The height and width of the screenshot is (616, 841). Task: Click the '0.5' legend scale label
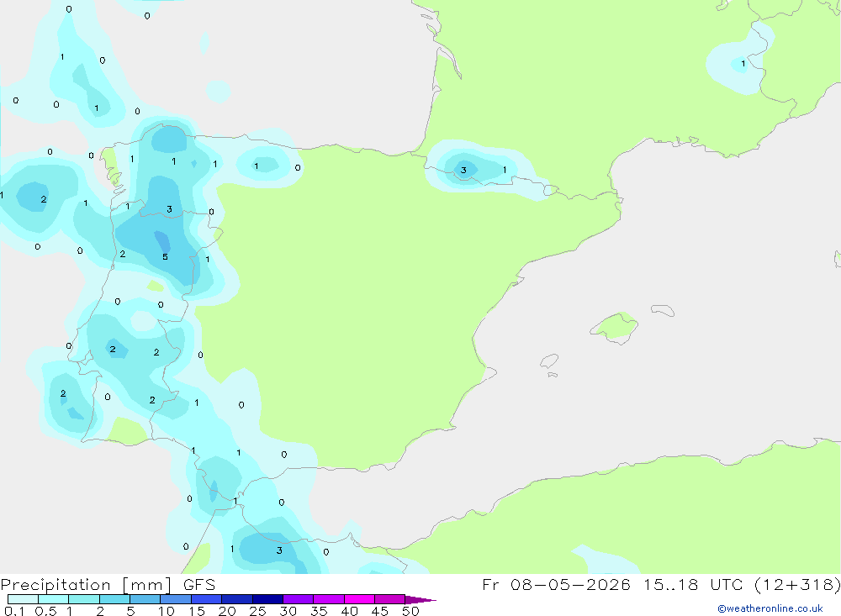click(45, 611)
